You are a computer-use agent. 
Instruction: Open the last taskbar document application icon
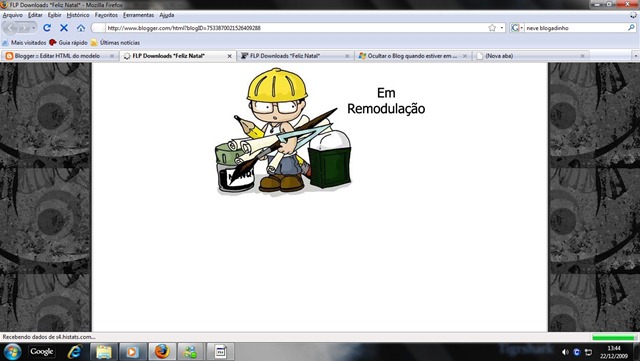pos(220,352)
